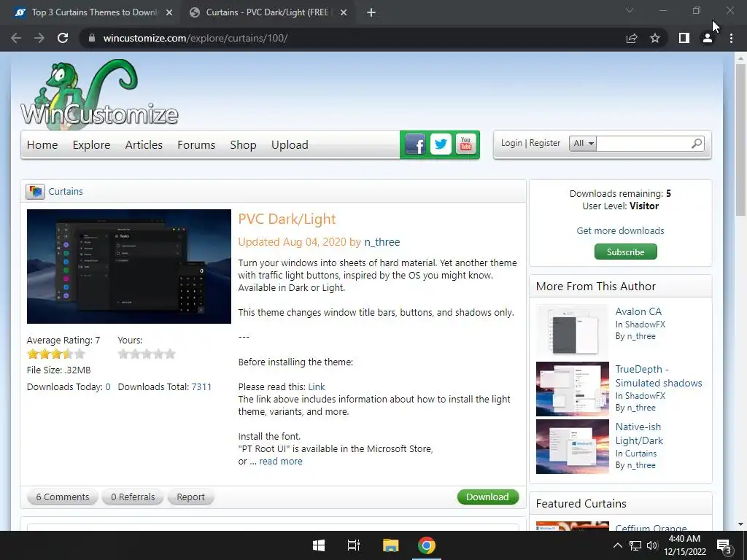This screenshot has height=560, width=747.
Task: Close the Top 3 Curtains Themes tab
Action: pos(169,13)
